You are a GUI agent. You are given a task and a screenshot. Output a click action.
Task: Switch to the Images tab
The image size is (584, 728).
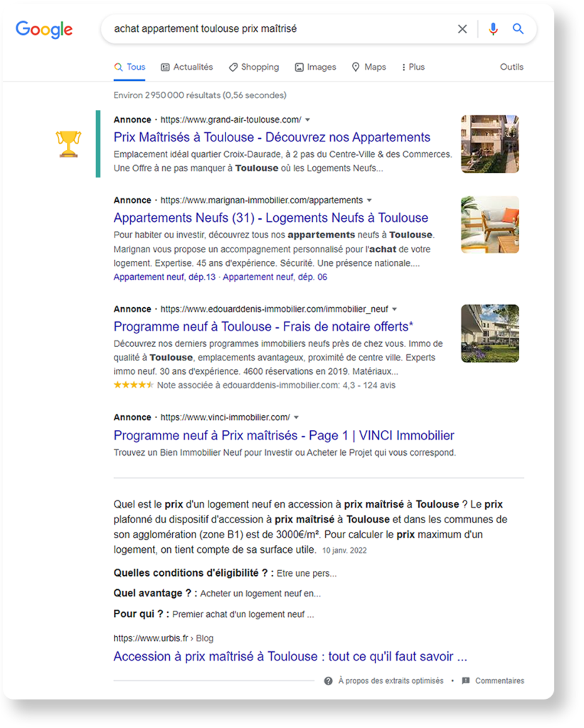(x=315, y=67)
